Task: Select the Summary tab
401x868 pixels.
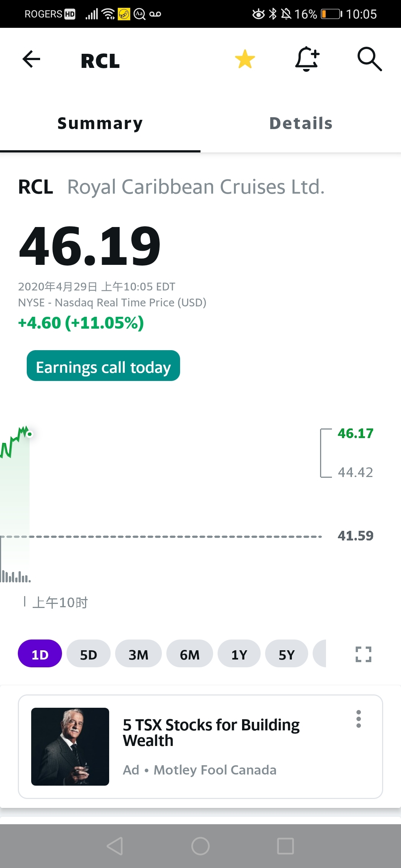Action: coord(100,124)
